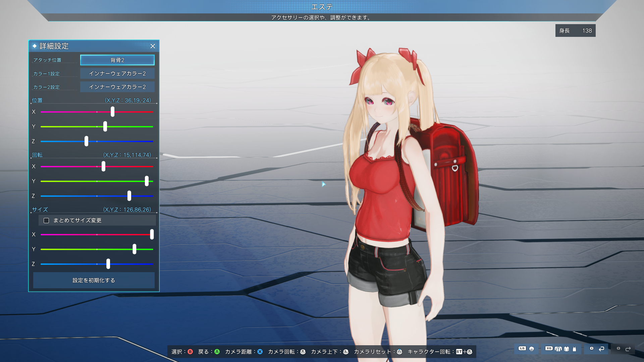
Task: Click the アタッチ位置 label
Action: (x=47, y=60)
